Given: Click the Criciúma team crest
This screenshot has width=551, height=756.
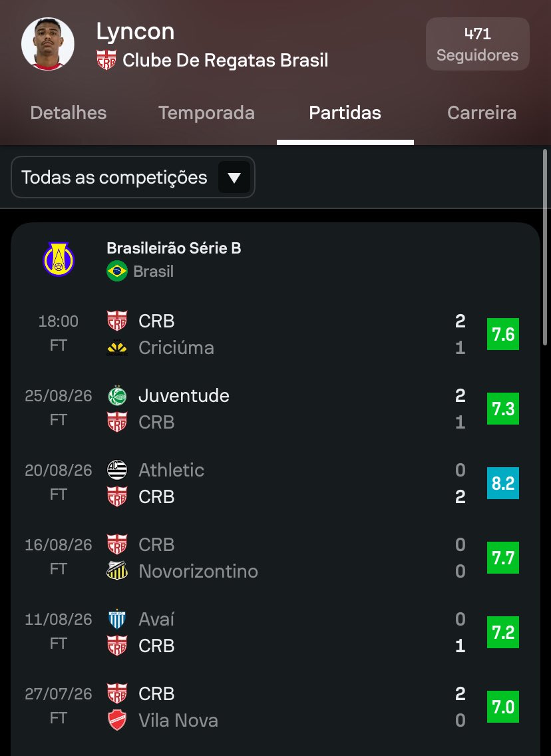Looking at the screenshot, I should 117,347.
